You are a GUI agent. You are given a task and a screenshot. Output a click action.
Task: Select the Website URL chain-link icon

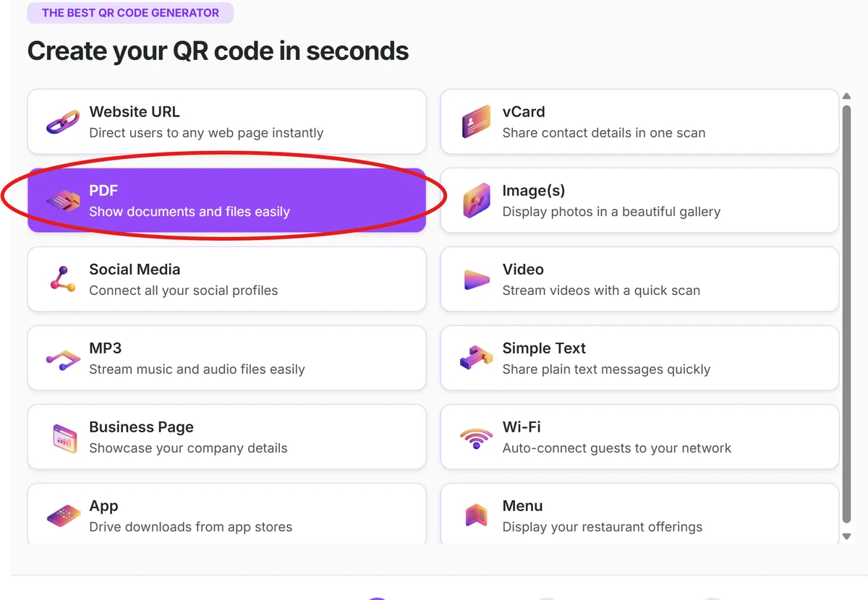click(x=63, y=121)
